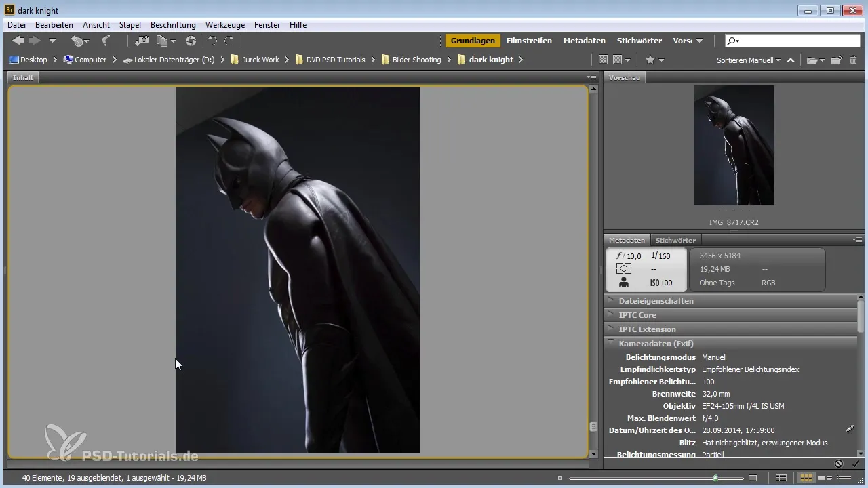Open thumbnail quality options dropdown
This screenshot has height=488, width=868.
(x=622, y=60)
